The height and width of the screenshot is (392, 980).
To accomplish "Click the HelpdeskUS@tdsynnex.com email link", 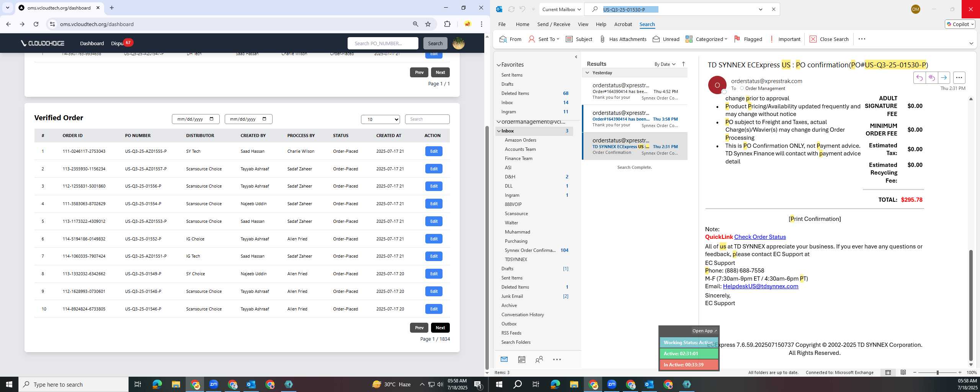I will coord(760,286).
